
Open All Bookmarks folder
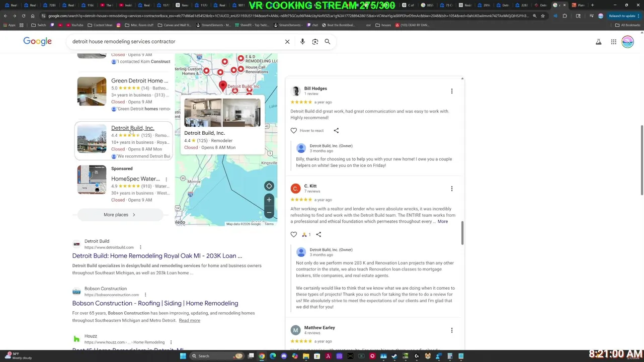[x=628, y=25]
